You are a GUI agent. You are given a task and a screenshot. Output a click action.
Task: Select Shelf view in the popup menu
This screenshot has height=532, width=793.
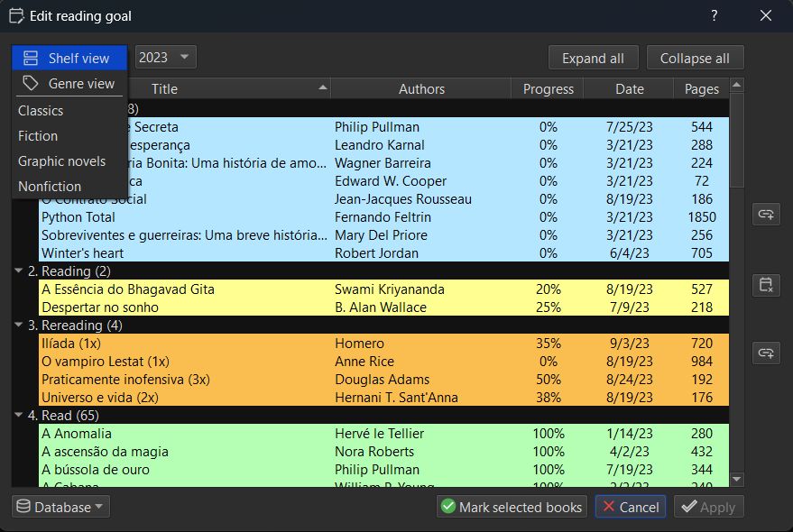coord(69,58)
